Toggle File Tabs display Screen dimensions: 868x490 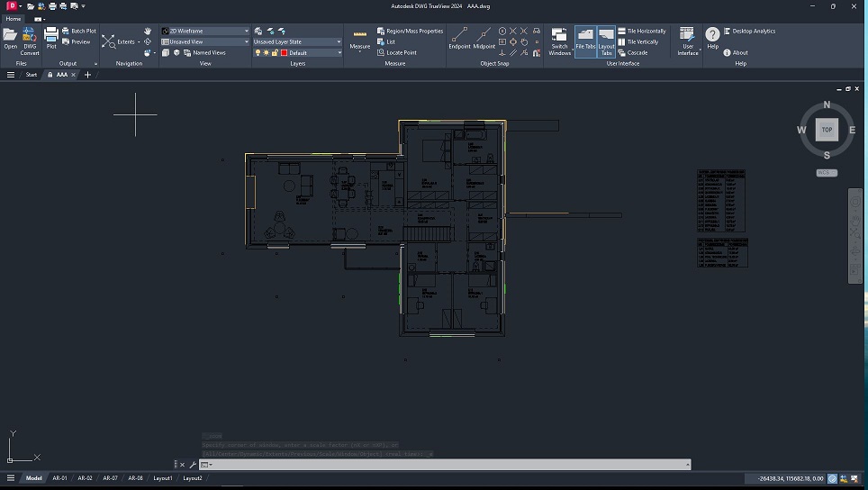tap(585, 41)
